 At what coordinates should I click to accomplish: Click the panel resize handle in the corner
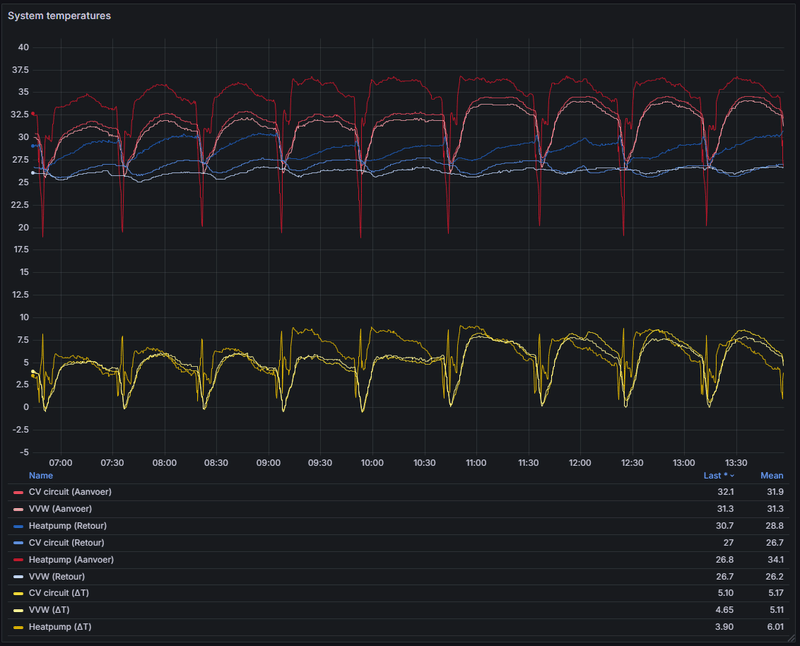click(790, 637)
